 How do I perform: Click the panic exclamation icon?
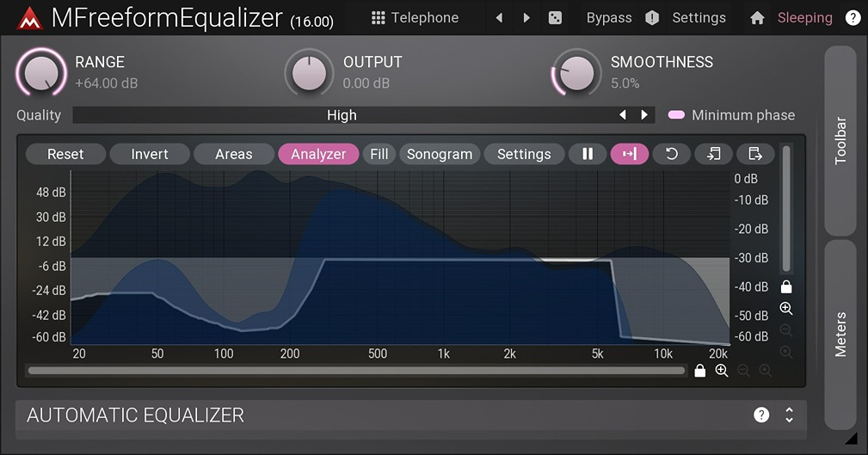click(652, 18)
